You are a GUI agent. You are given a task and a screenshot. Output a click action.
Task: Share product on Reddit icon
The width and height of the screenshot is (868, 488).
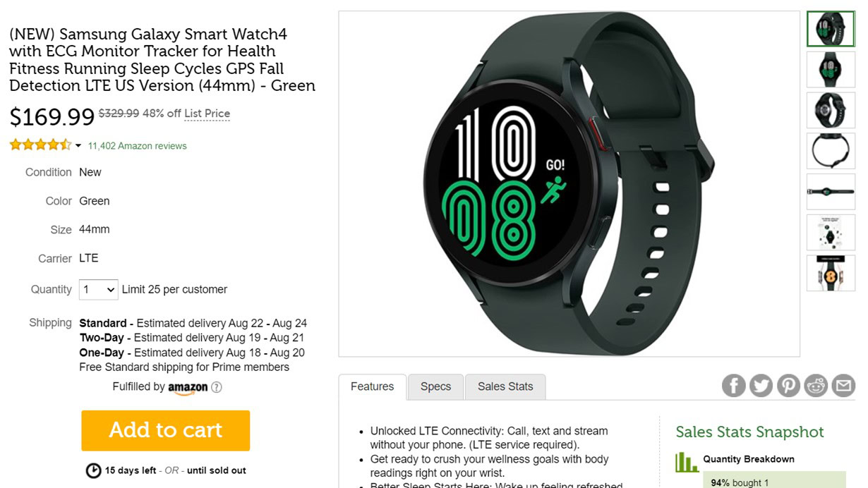[x=816, y=386]
